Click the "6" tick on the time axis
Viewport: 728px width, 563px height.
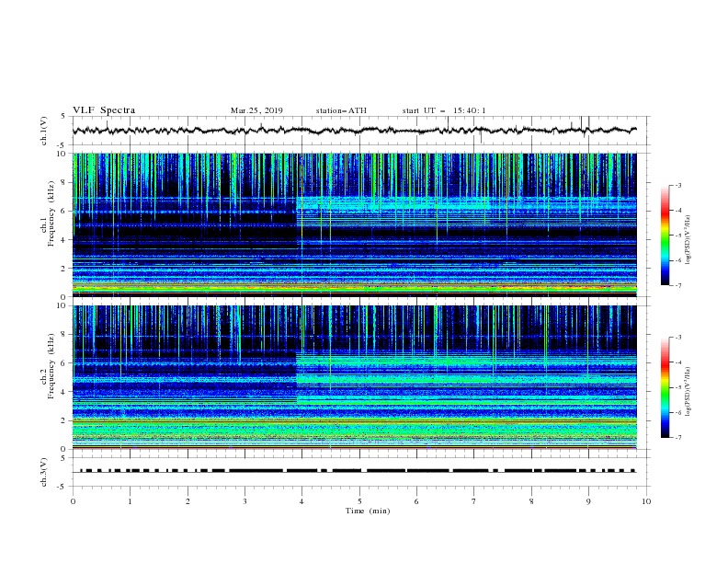417,501
